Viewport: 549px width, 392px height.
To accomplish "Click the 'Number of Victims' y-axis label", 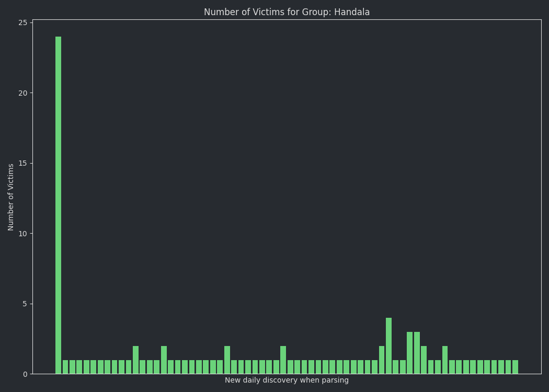I will point(10,197).
